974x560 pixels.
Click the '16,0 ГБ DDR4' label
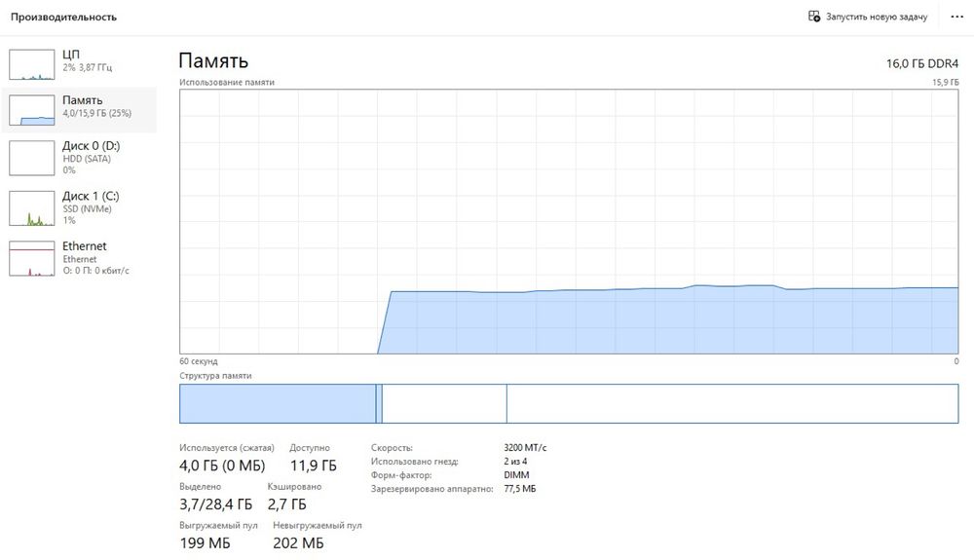click(x=921, y=63)
